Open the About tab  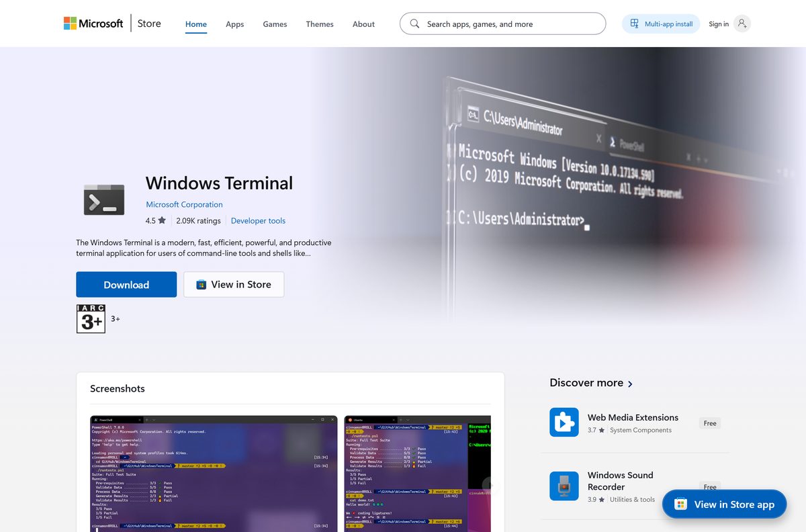[x=363, y=24]
